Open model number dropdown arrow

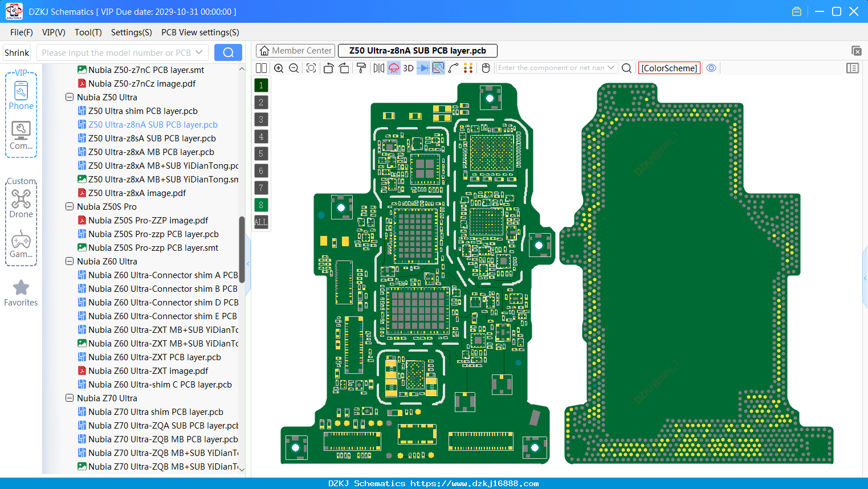[x=199, y=52]
